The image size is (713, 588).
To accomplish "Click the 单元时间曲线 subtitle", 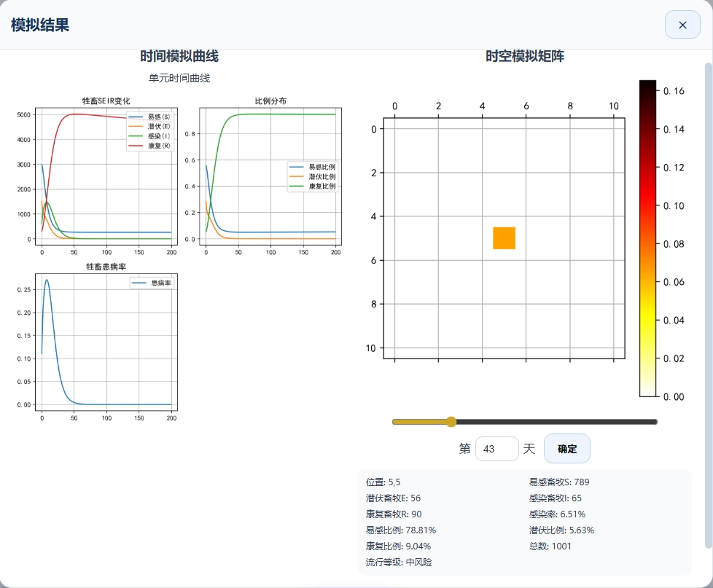I will click(179, 78).
